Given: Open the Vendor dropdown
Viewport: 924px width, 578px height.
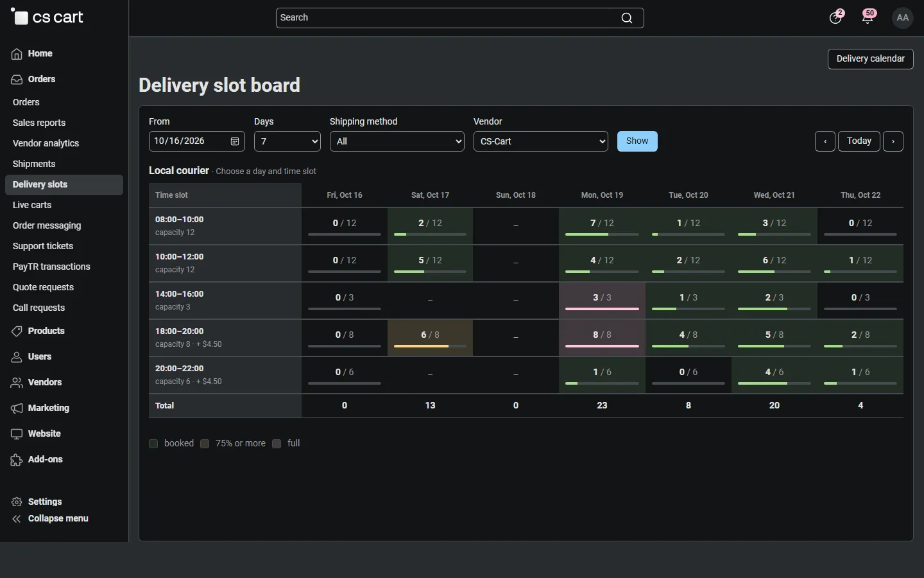Looking at the screenshot, I should click(541, 141).
